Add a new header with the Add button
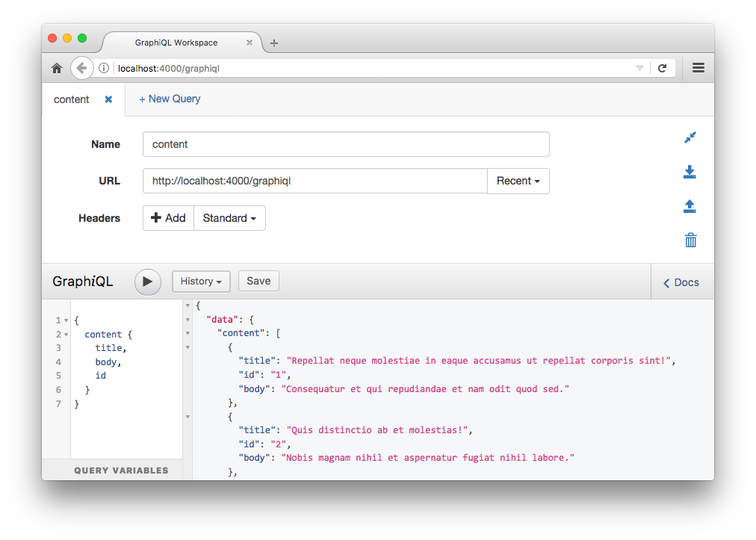The height and width of the screenshot is (540, 756). point(168,217)
